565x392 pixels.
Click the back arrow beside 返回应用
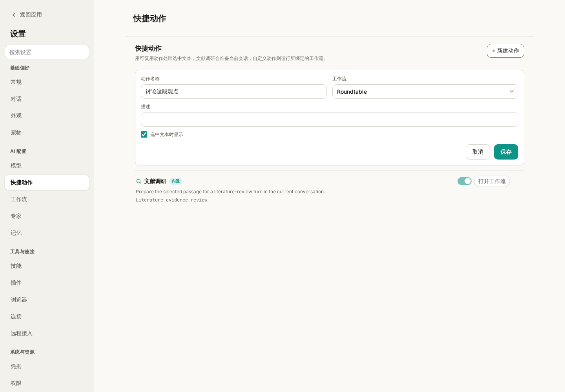tap(14, 15)
